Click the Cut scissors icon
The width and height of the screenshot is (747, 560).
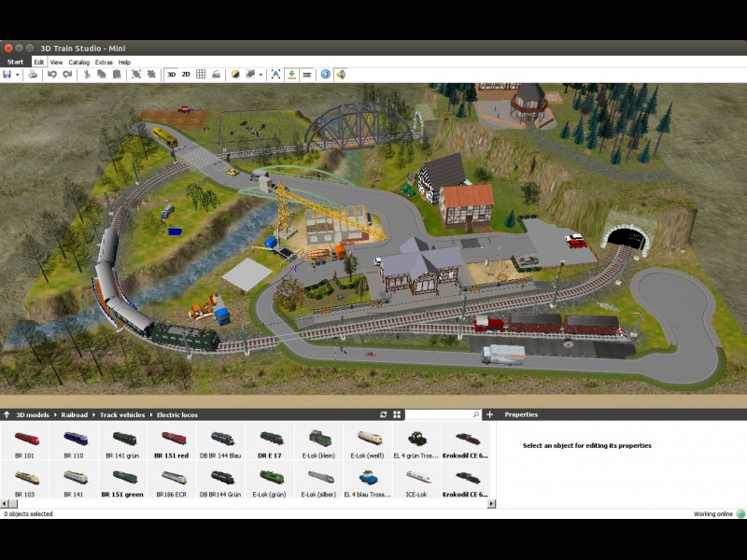point(87,74)
